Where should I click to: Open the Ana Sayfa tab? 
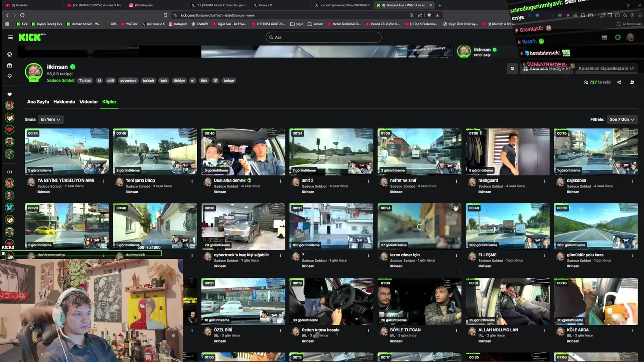point(38,102)
